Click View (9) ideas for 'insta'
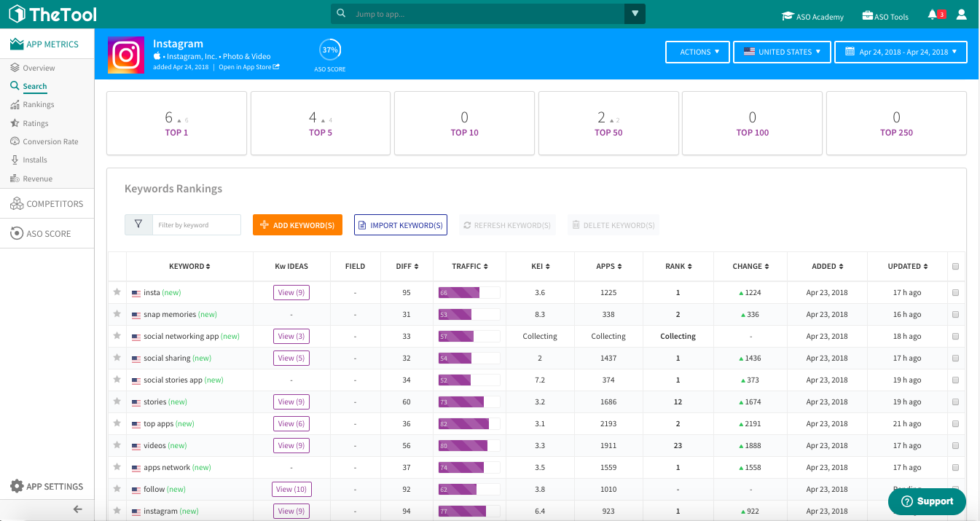 pos(291,292)
